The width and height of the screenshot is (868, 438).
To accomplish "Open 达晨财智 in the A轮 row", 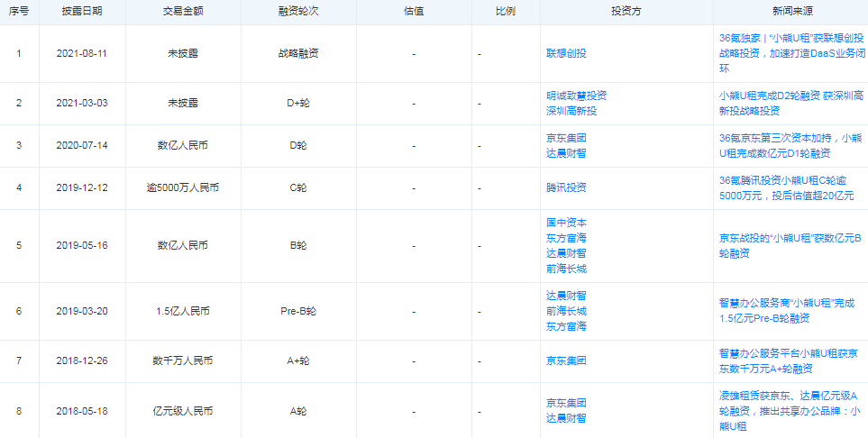I will point(565,418).
